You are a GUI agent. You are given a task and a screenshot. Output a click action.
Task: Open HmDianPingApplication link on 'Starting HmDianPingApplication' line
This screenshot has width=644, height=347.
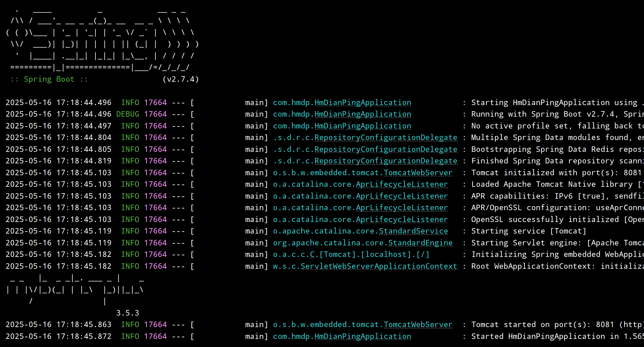tap(363, 103)
